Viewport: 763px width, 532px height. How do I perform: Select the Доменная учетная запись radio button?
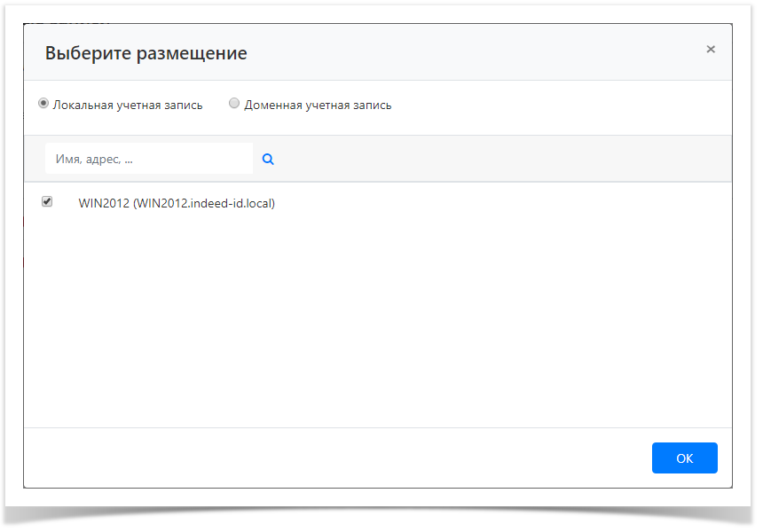tap(233, 103)
